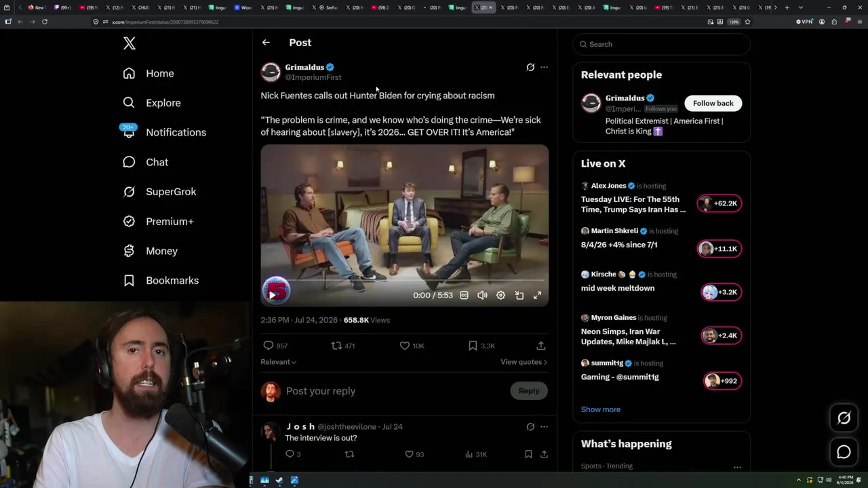Open video settings gear

pyautogui.click(x=500, y=296)
